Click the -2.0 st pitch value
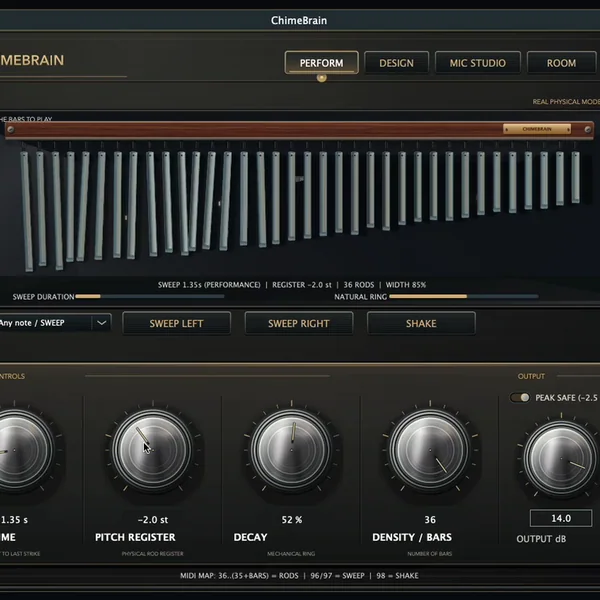 pos(153,520)
